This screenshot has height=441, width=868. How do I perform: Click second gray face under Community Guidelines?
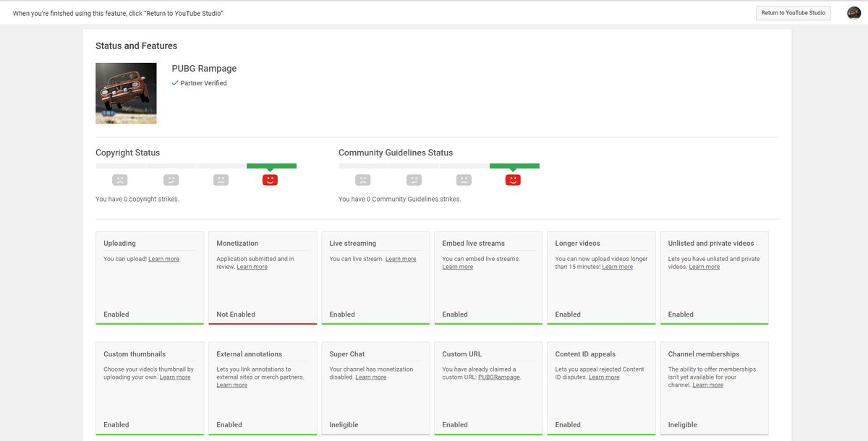414,180
